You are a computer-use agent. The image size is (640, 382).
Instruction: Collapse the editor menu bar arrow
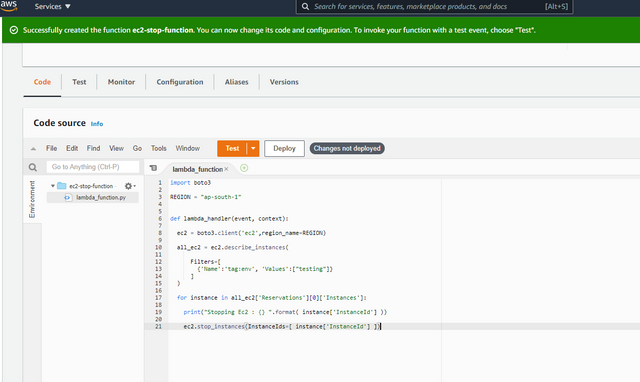pyautogui.click(x=33, y=149)
